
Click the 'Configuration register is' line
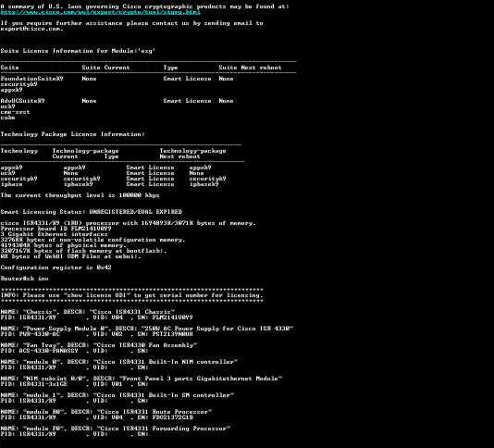pos(56,268)
